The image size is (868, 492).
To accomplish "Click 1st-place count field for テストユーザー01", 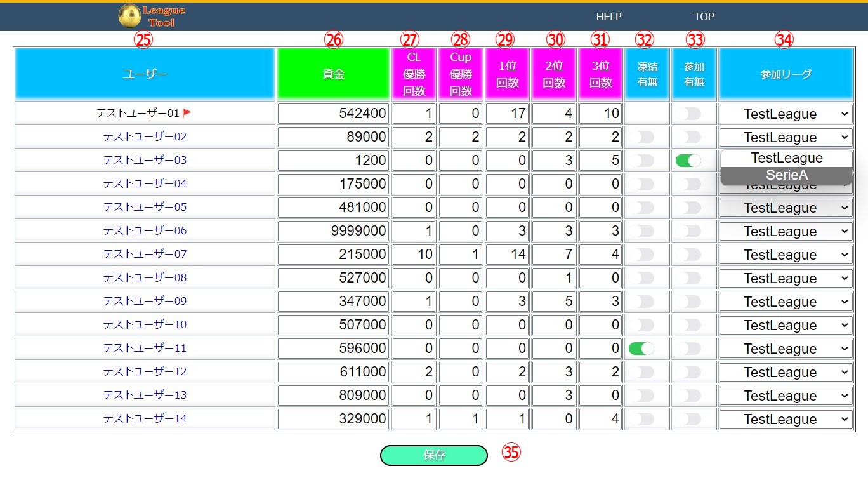I will pos(507,114).
